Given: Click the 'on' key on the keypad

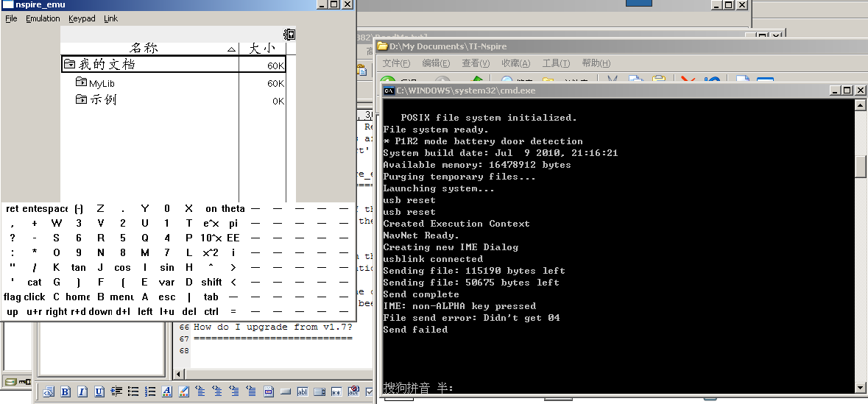Looking at the screenshot, I should (x=211, y=209).
